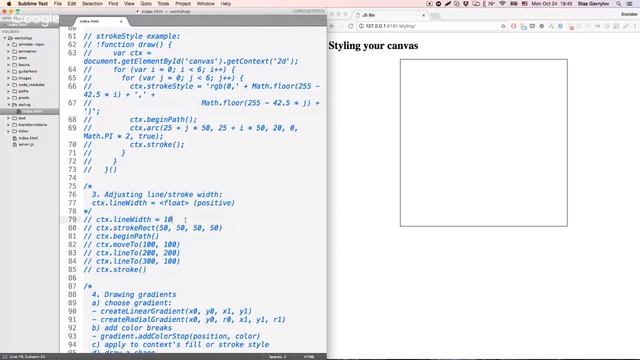Image resolution: width=640 pixels, height=360 pixels.
Task: Click the user name Stas Gavrylov in menu bar
Action: coord(594,4)
